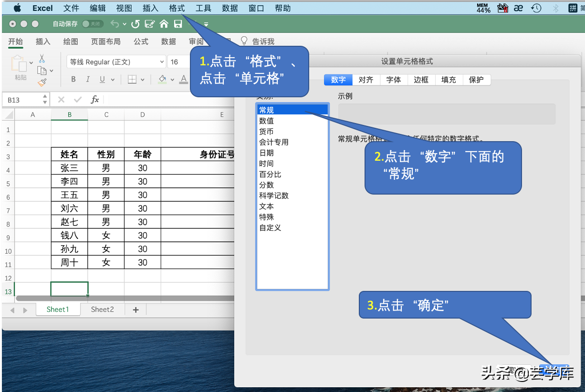Select 自定义 in the category list

292,228
